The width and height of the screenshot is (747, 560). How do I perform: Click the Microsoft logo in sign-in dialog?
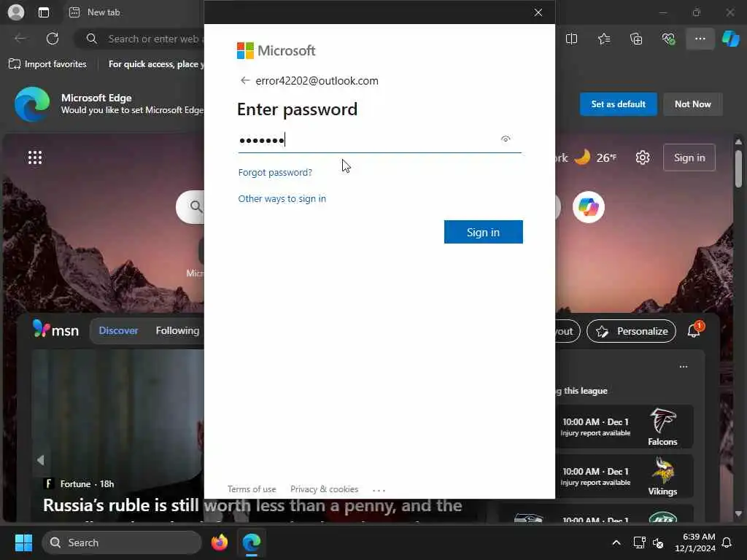coord(276,50)
